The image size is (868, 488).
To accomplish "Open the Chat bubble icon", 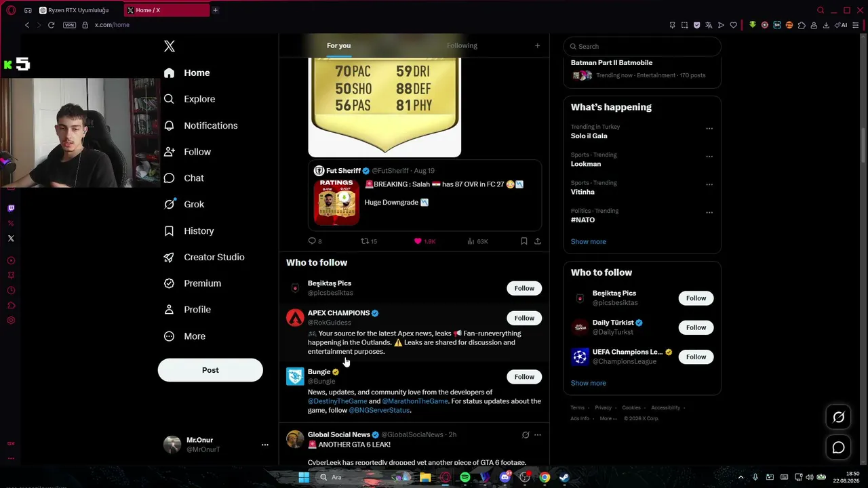I will click(170, 178).
